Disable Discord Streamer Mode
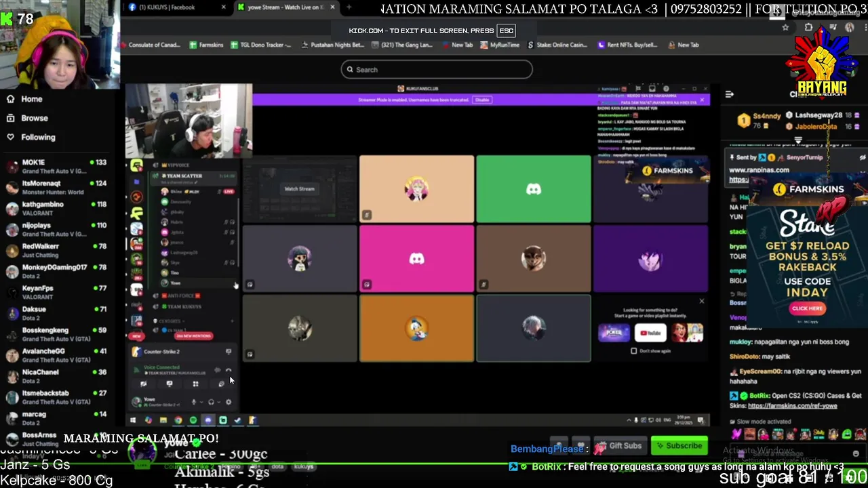868x488 pixels. [482, 100]
